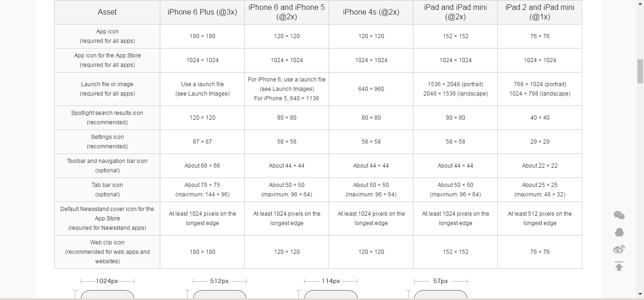Click the "iPad 2 and iPad mini (@1x)" header
Screen dimensions: 644x300
tap(540, 12)
